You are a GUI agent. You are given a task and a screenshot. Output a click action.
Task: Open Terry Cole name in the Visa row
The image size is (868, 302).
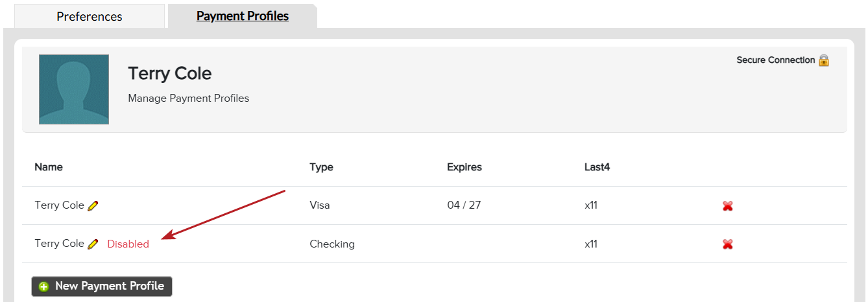coord(59,205)
